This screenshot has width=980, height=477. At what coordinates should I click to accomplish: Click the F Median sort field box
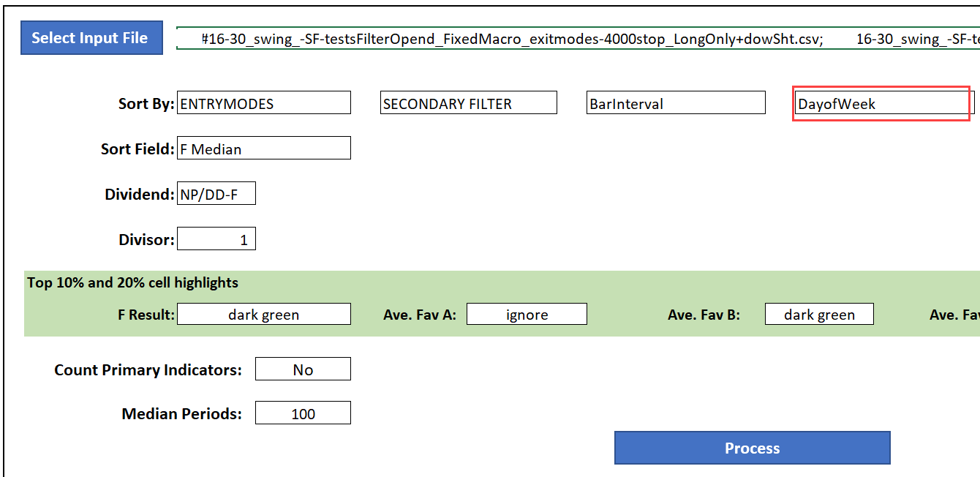pos(263,149)
